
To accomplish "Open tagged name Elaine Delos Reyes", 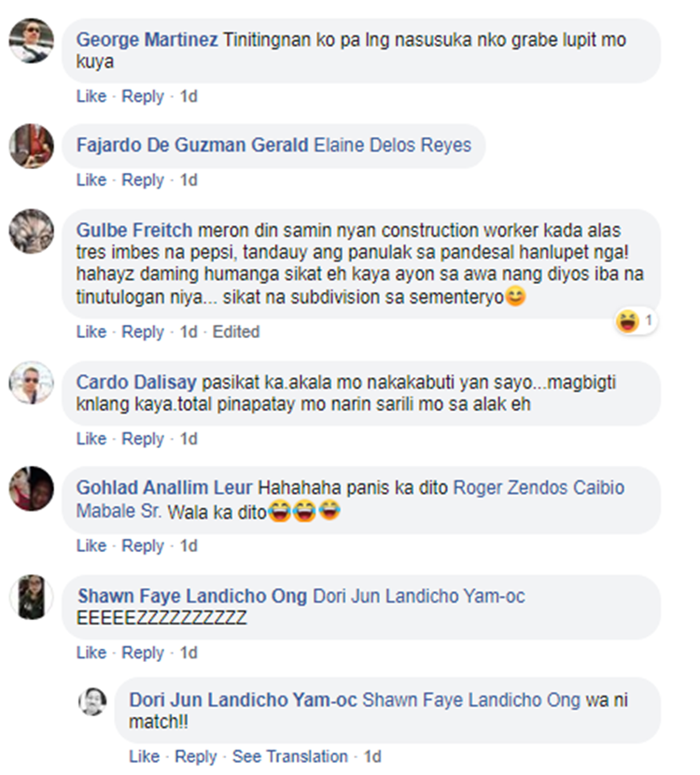I will click(x=393, y=146).
